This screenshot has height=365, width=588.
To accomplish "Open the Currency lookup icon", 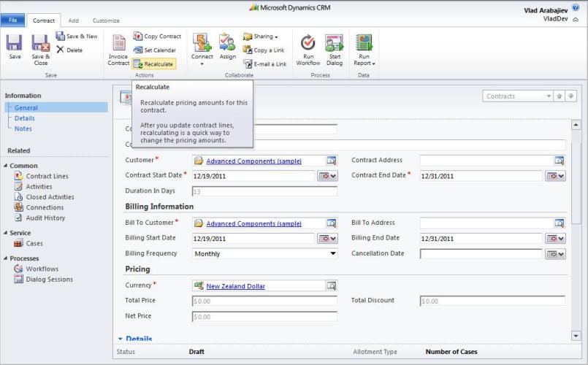I will pos(332,285).
